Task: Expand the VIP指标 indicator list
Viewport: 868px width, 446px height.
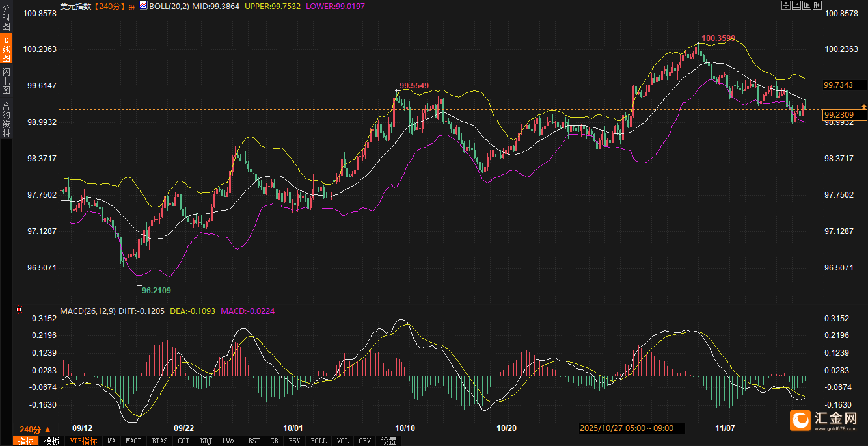Action: coord(83,441)
